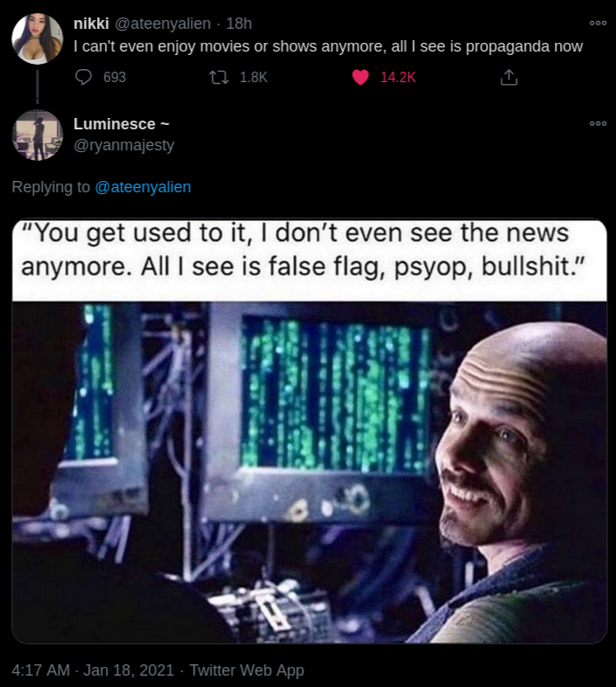Click the 14.2K likes count

click(x=398, y=78)
